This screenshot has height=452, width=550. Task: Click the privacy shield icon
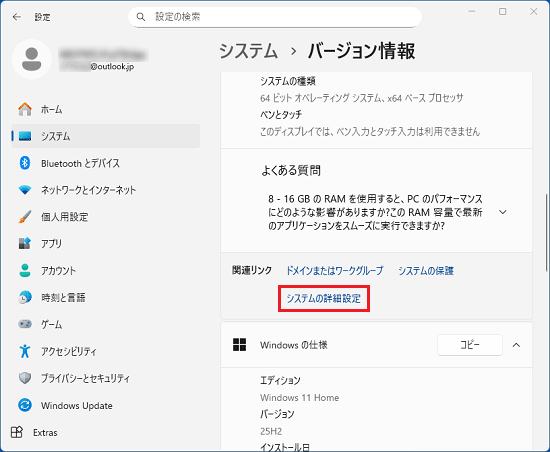pyautogui.click(x=25, y=378)
